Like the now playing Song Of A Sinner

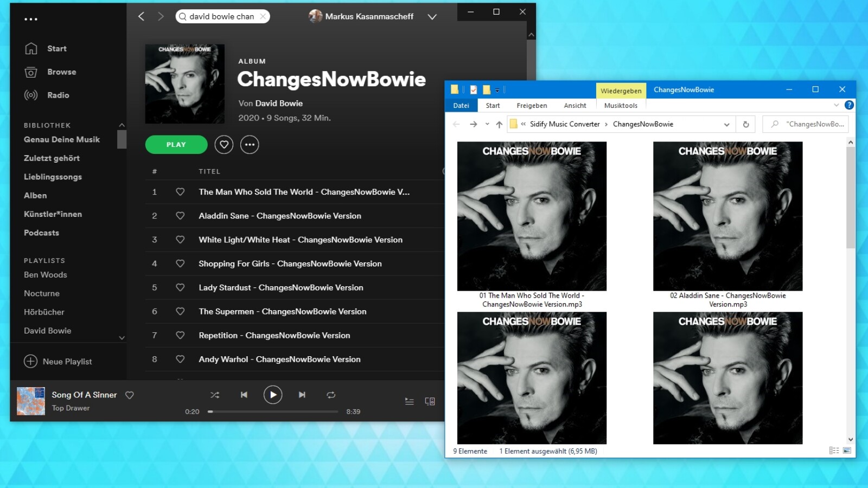pyautogui.click(x=130, y=395)
